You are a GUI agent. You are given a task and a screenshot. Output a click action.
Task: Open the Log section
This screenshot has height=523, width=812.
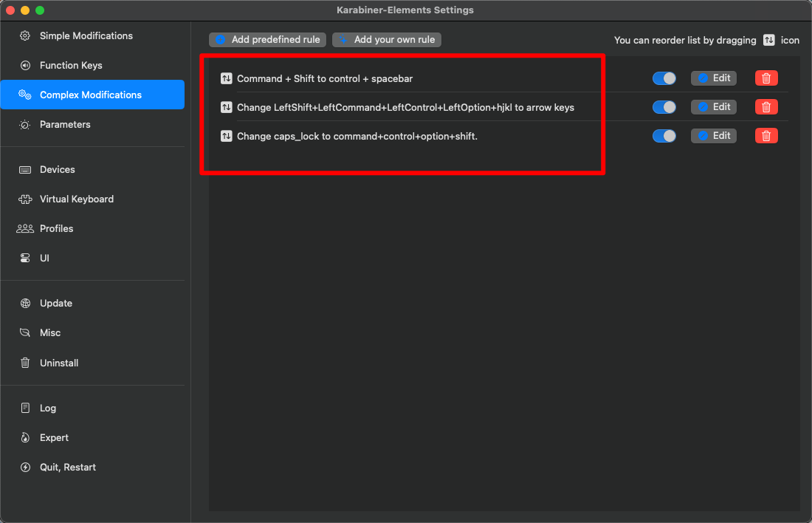pos(92,408)
